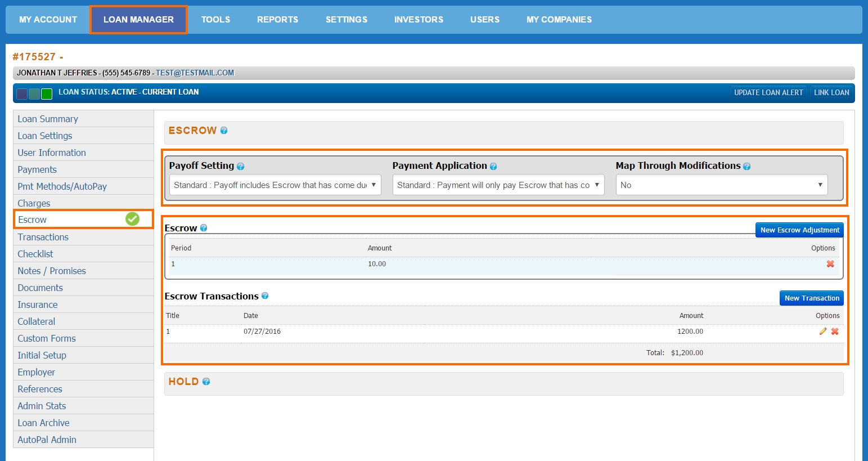The width and height of the screenshot is (868, 461).
Task: Click help icon next to Escrow table title
Action: 204,228
